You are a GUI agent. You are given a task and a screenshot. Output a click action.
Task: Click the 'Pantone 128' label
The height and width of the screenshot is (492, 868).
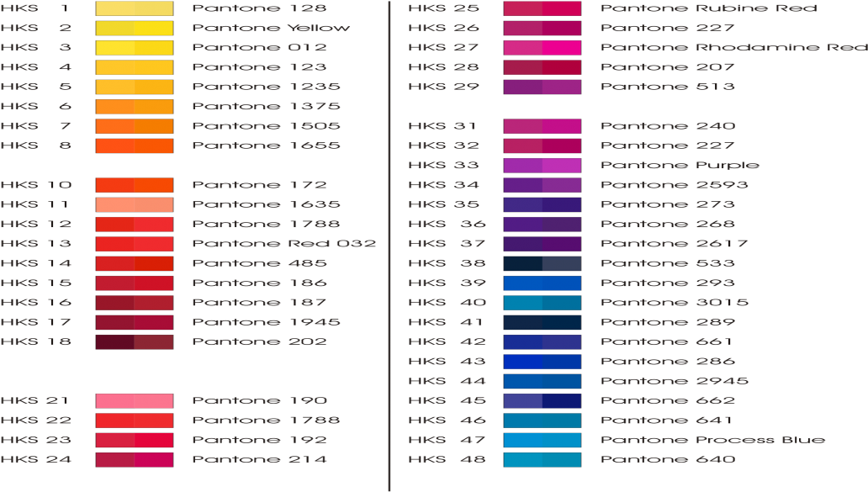pos(260,8)
